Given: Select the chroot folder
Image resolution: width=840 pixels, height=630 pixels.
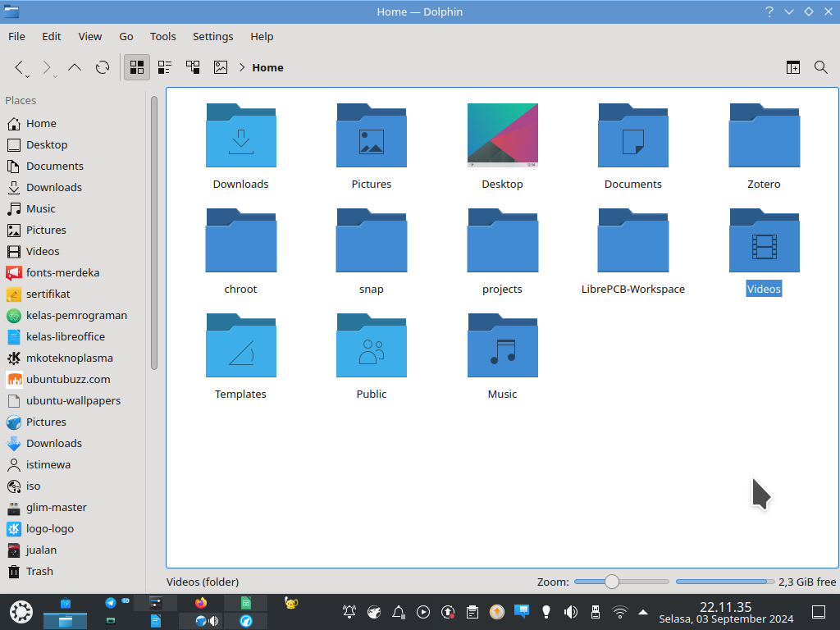Looking at the screenshot, I should coord(241,240).
